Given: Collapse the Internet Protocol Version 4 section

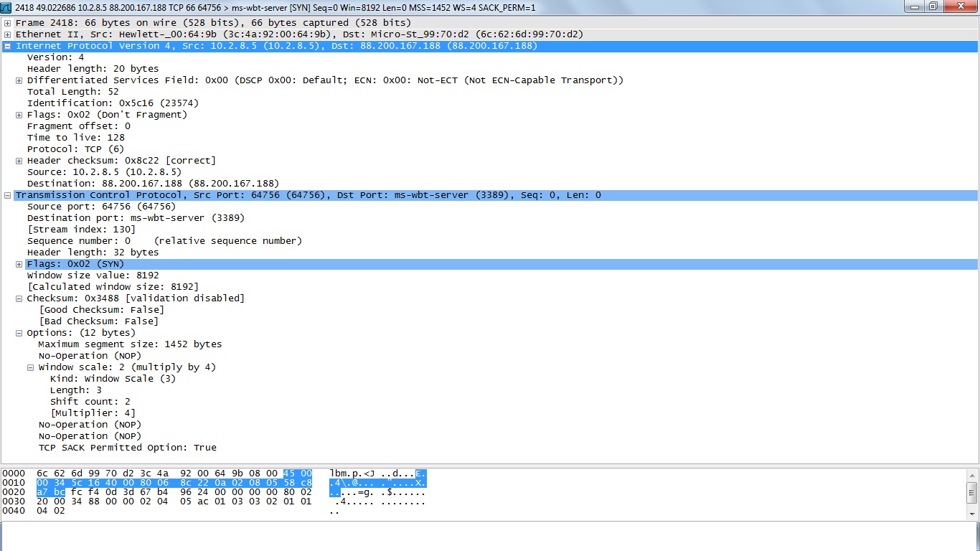Looking at the screenshot, I should [7, 46].
